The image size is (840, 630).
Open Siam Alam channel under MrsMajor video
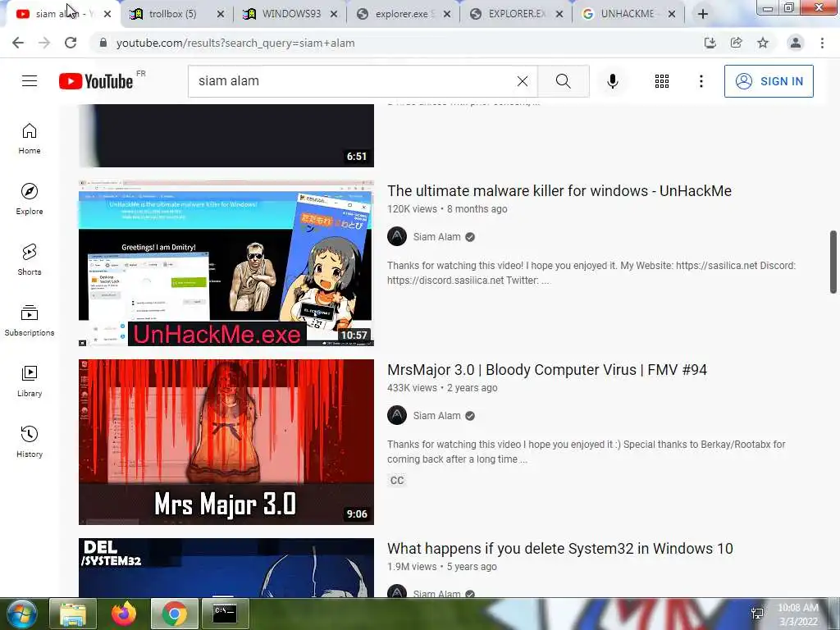[436, 416]
